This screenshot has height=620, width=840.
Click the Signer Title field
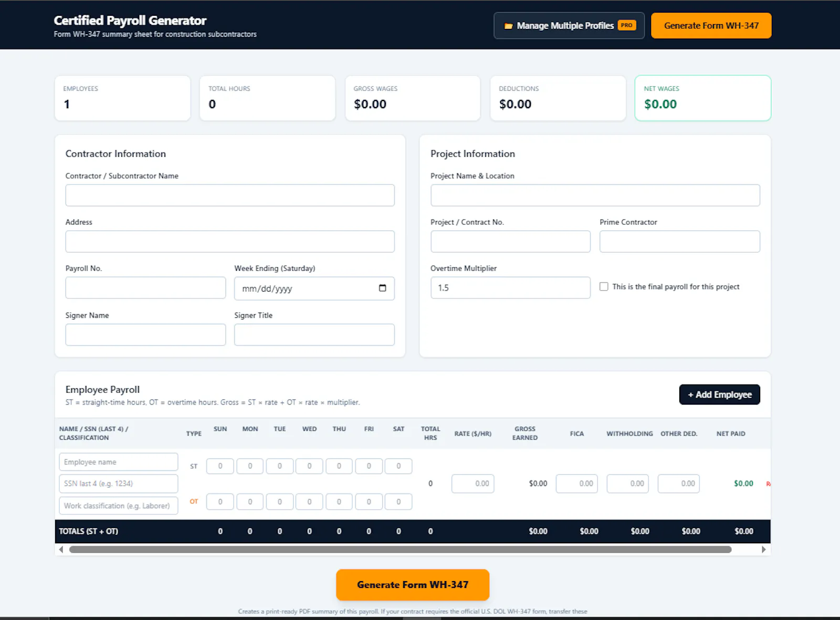(x=314, y=335)
